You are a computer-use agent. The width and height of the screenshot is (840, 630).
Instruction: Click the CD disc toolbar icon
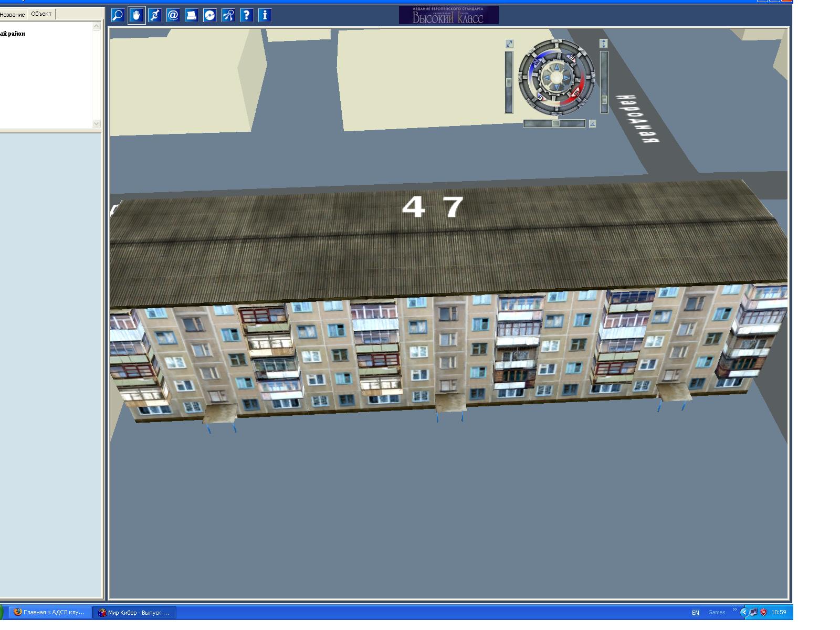coord(209,15)
